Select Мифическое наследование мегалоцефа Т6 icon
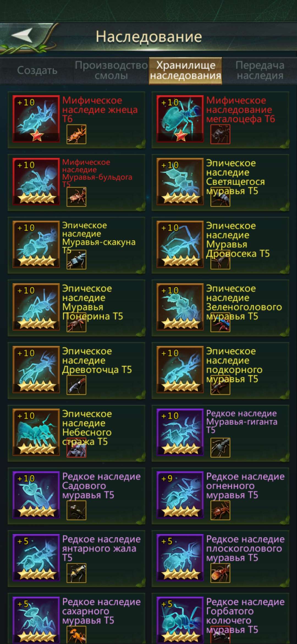The image size is (297, 644). [x=180, y=119]
